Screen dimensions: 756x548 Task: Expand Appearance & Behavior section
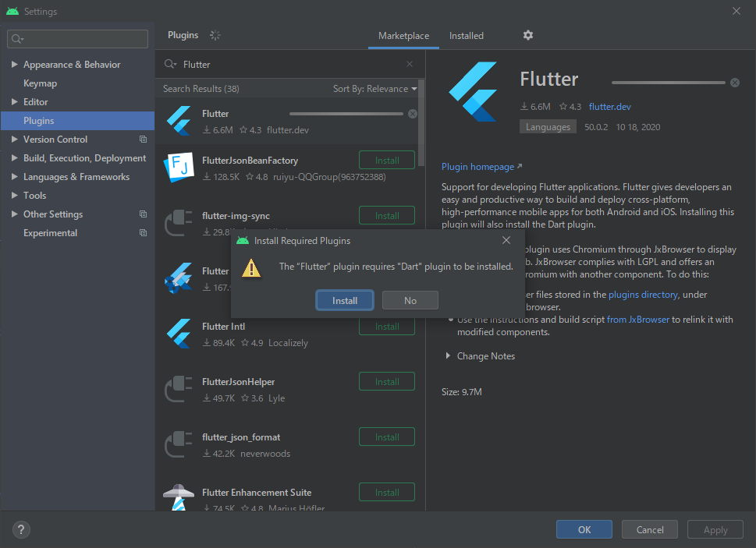click(15, 64)
